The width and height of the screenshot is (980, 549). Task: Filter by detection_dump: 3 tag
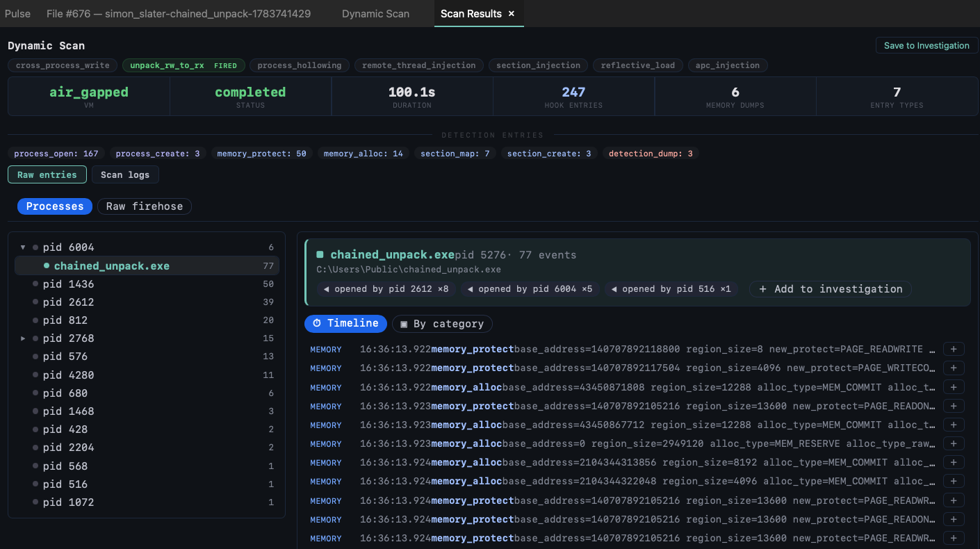pyautogui.click(x=651, y=154)
